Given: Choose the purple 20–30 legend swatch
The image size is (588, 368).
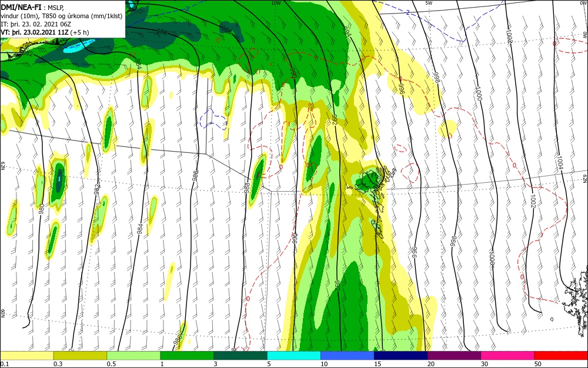Looking at the screenshot, I should pos(454,356).
